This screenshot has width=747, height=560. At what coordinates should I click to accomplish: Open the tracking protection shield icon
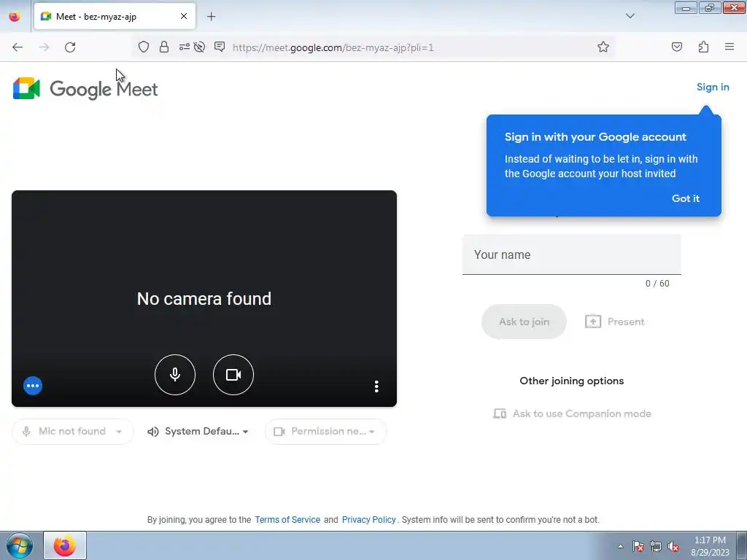(x=144, y=47)
